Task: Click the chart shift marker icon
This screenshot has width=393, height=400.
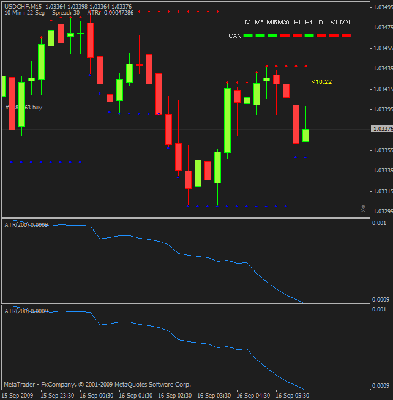Action: click(363, 209)
